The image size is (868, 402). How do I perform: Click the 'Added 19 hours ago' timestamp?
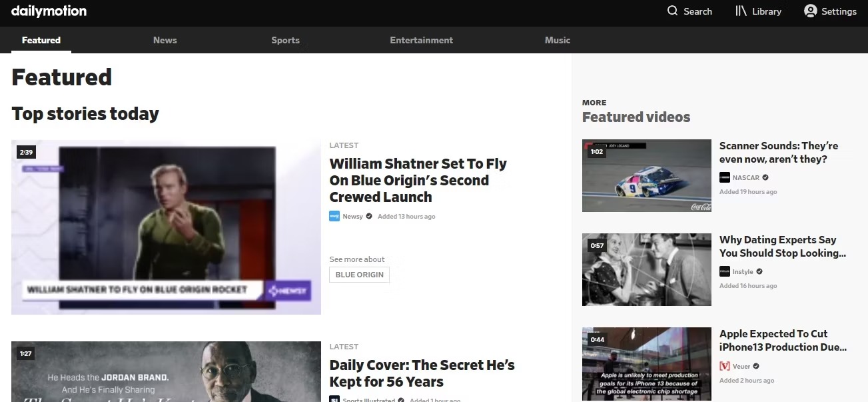748,192
